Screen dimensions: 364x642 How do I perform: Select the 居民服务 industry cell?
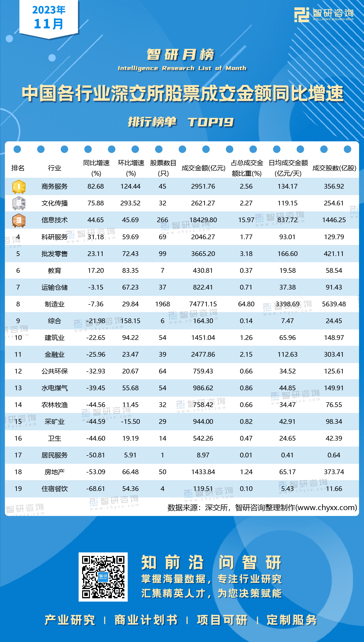tap(55, 455)
